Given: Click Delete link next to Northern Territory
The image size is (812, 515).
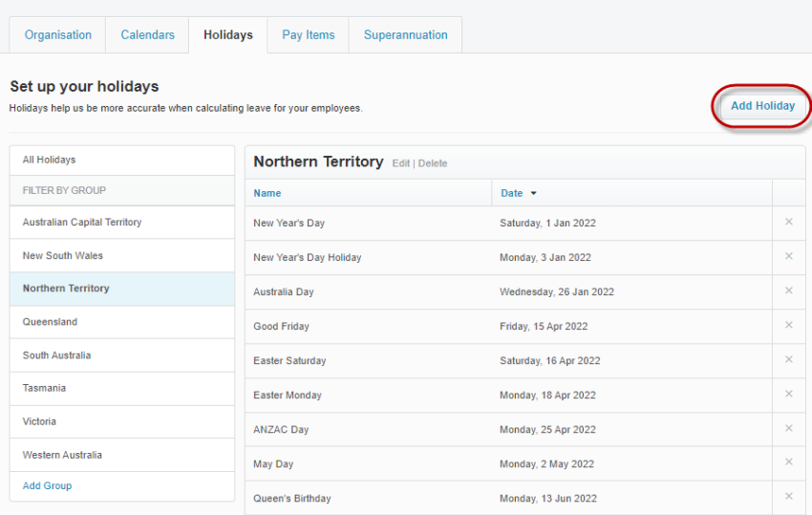Looking at the screenshot, I should [432, 163].
